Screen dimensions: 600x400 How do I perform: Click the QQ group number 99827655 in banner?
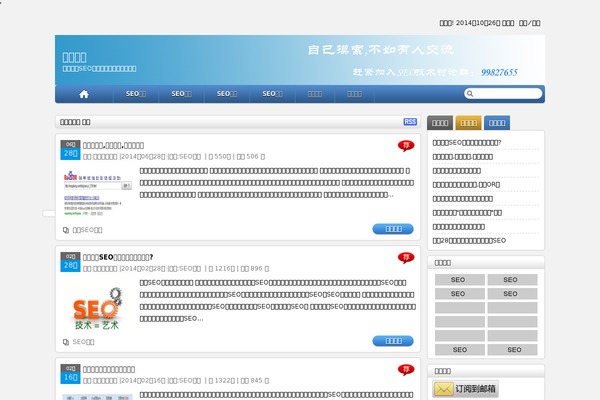click(499, 72)
